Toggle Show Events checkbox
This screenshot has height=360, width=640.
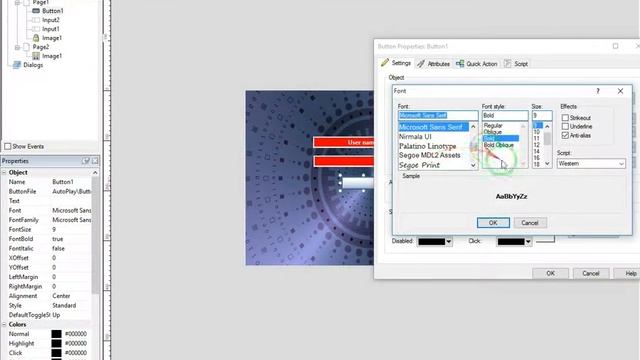click(x=8, y=146)
